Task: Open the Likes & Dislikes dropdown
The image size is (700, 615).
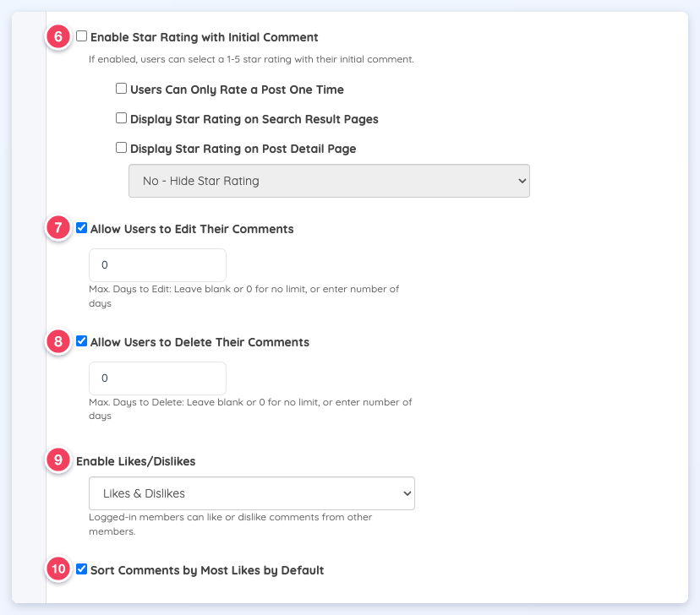Action: click(x=252, y=493)
